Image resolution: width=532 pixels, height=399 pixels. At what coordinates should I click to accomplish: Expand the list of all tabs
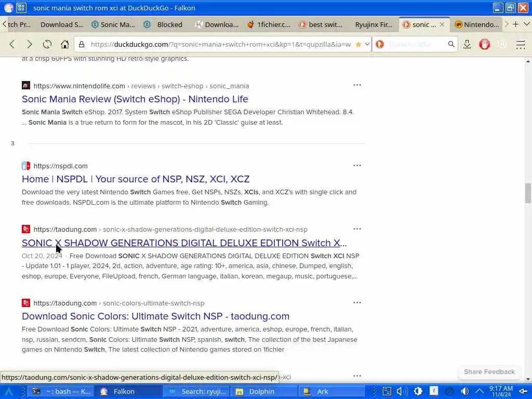click(x=527, y=24)
